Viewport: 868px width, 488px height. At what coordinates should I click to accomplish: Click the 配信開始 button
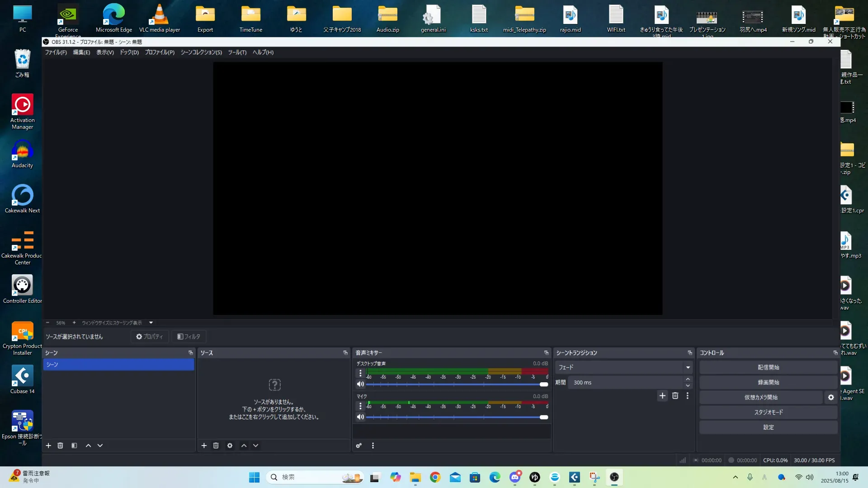click(768, 367)
